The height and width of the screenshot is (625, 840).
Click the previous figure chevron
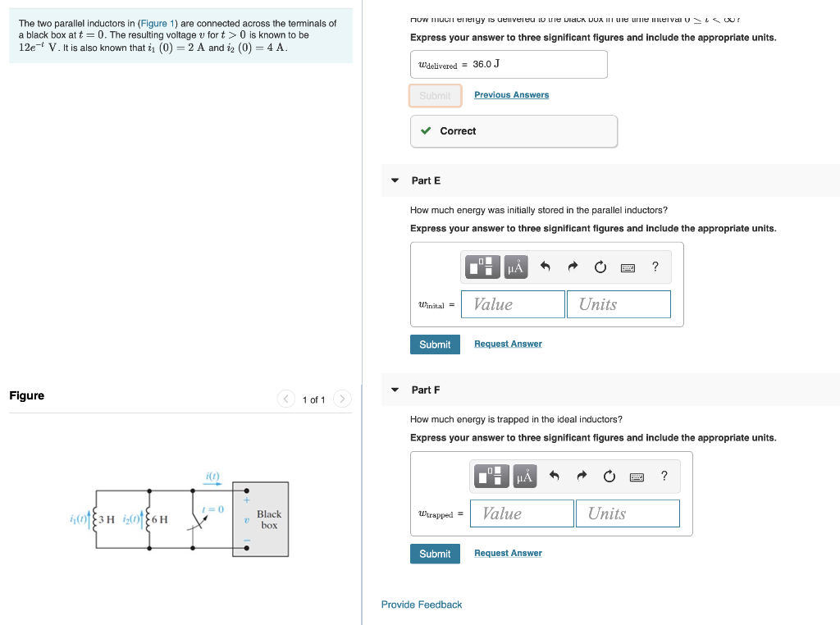pyautogui.click(x=285, y=399)
